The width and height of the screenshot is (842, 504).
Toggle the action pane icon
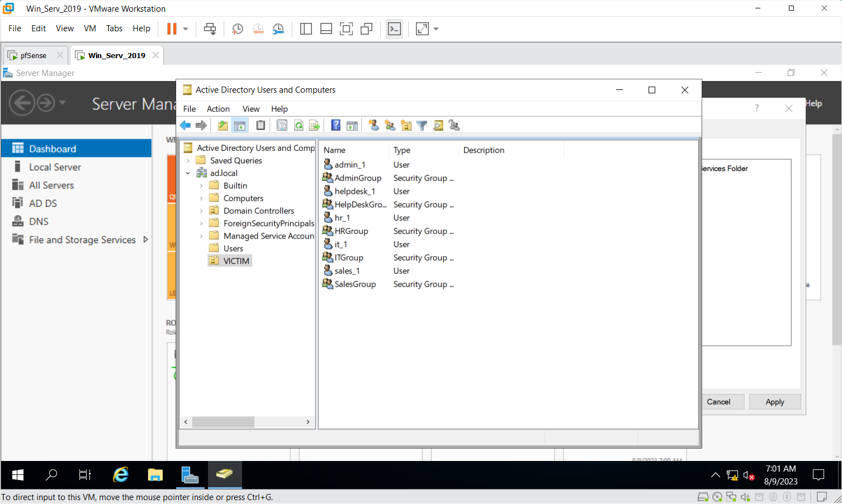coord(352,125)
